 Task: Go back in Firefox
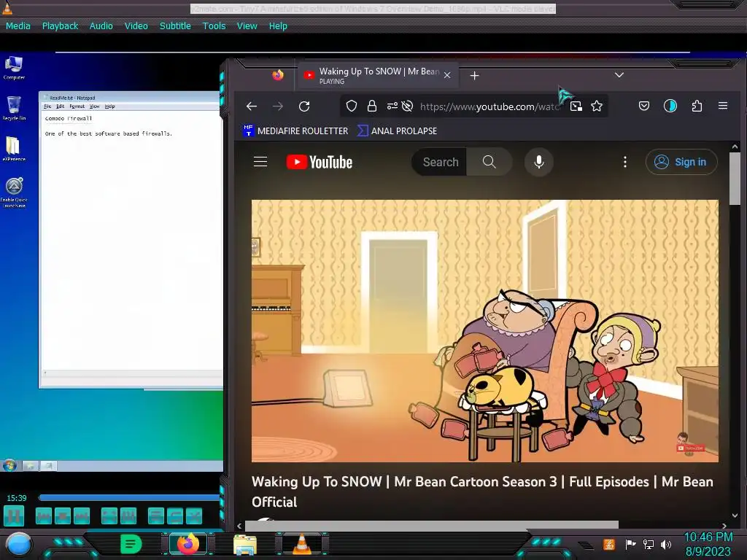click(252, 106)
